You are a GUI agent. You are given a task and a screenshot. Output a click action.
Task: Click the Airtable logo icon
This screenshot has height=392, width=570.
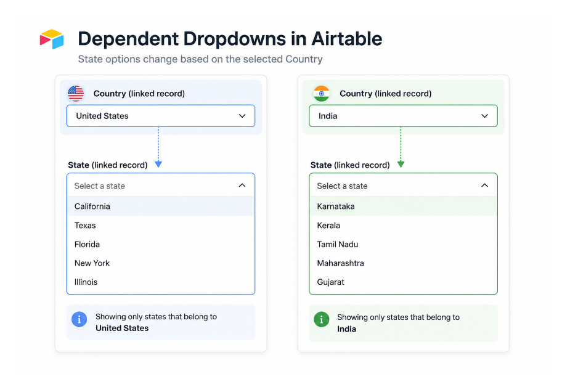52,39
